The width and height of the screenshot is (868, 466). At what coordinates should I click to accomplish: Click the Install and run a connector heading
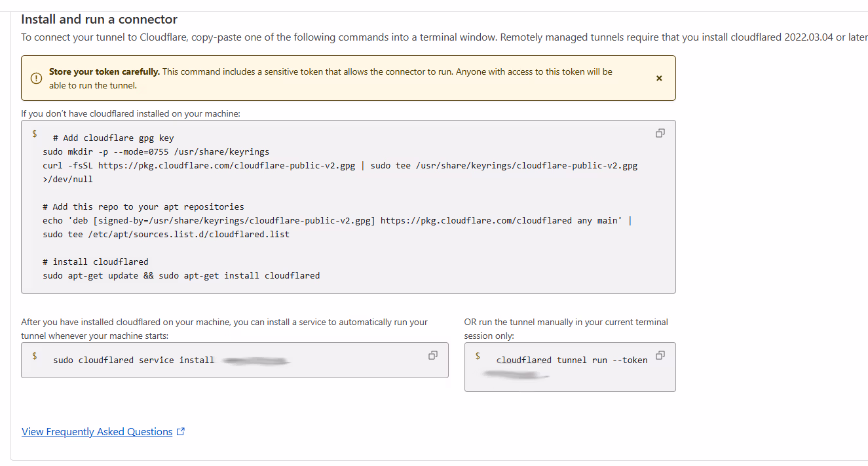point(99,20)
